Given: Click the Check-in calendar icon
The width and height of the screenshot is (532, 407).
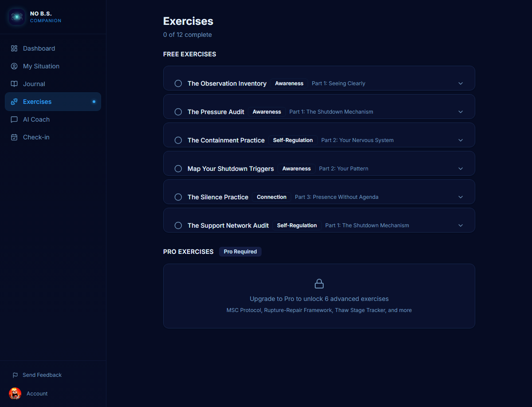Looking at the screenshot, I should pos(14,137).
